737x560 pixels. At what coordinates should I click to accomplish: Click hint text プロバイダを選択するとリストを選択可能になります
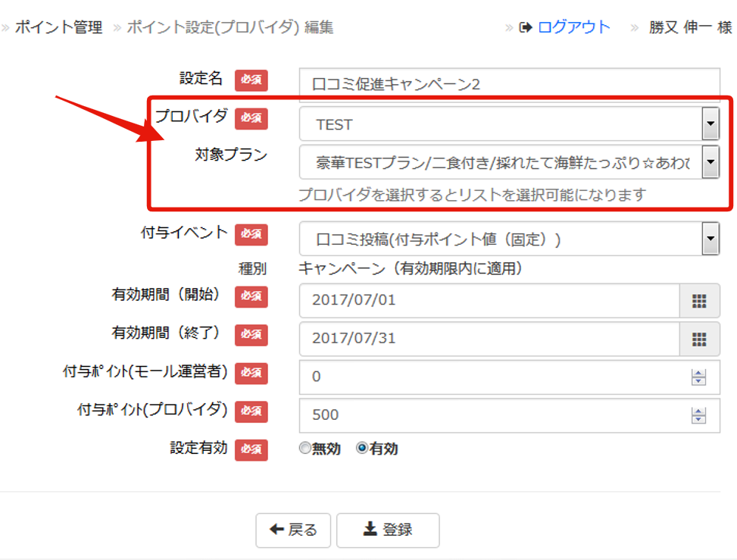tap(473, 195)
